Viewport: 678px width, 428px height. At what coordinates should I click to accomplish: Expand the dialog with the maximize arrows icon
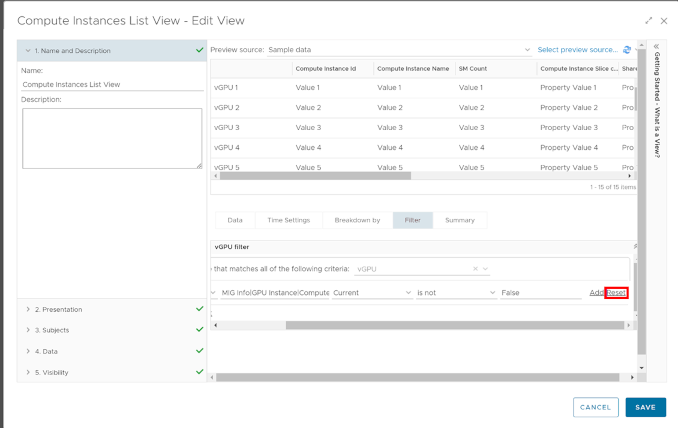coord(648,20)
